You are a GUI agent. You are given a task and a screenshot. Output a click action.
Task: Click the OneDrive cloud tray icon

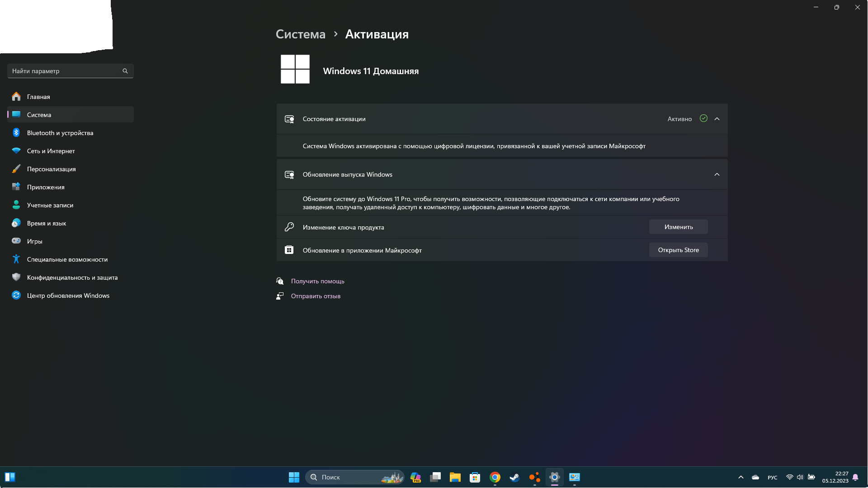point(755,477)
